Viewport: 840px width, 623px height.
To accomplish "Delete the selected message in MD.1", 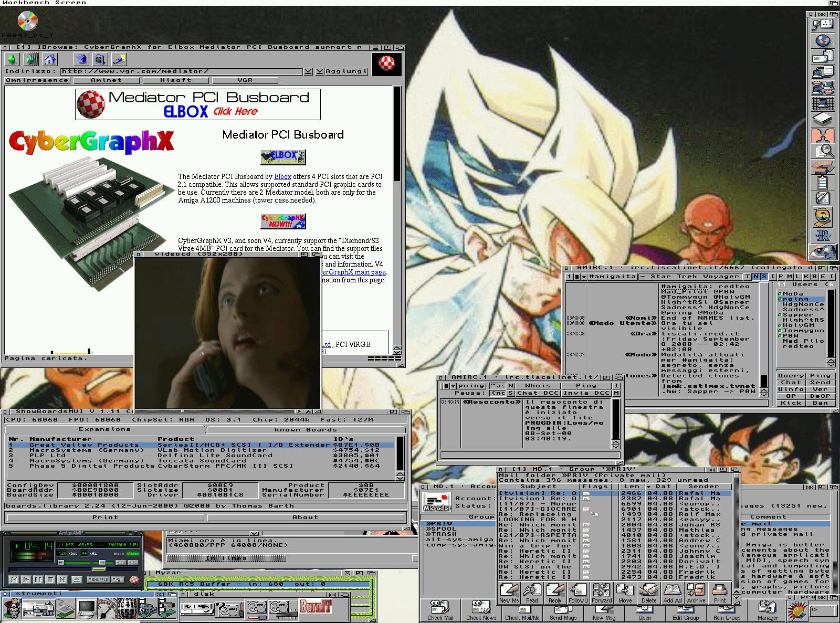I will (648, 593).
